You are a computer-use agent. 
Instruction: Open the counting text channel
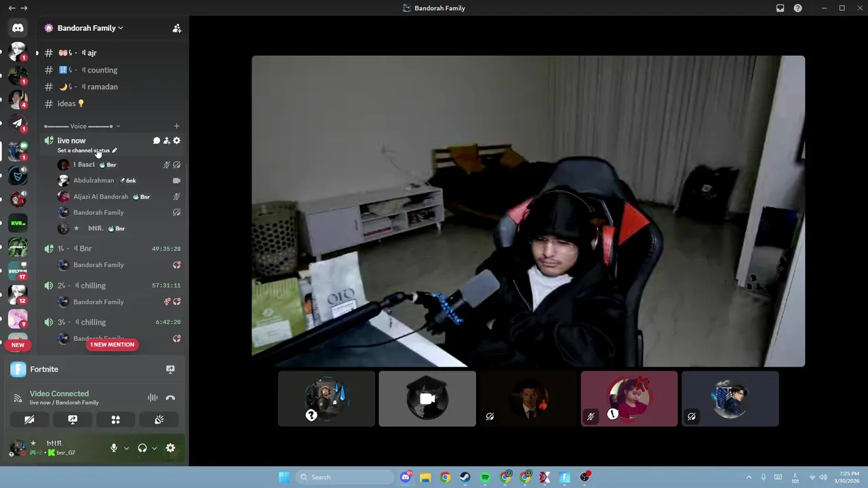[x=112, y=70]
